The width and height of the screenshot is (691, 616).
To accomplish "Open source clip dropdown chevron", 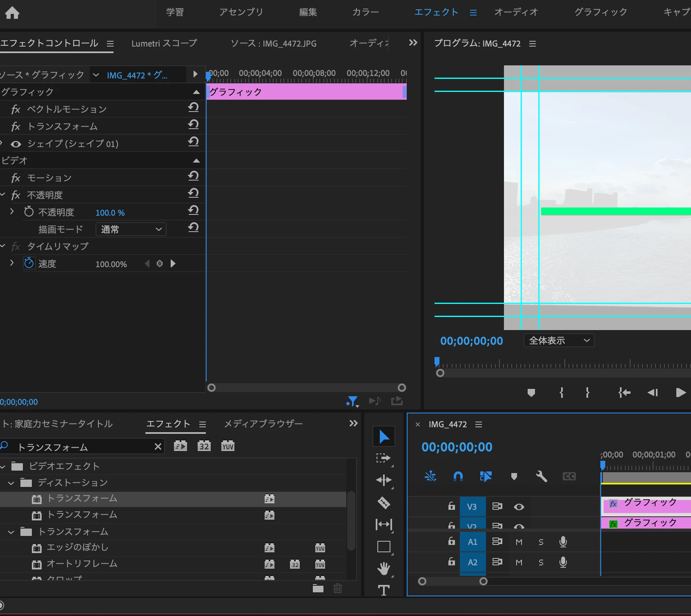I will pos(96,75).
